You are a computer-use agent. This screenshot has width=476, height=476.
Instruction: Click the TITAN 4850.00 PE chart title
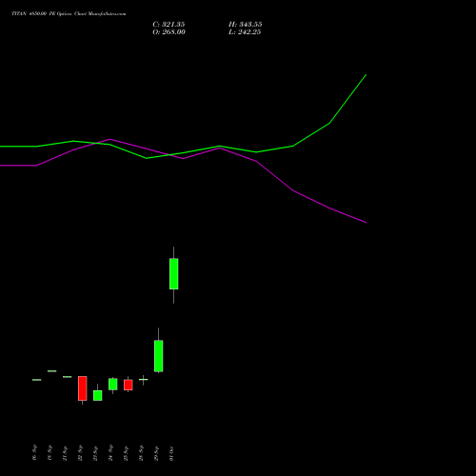(x=69, y=14)
